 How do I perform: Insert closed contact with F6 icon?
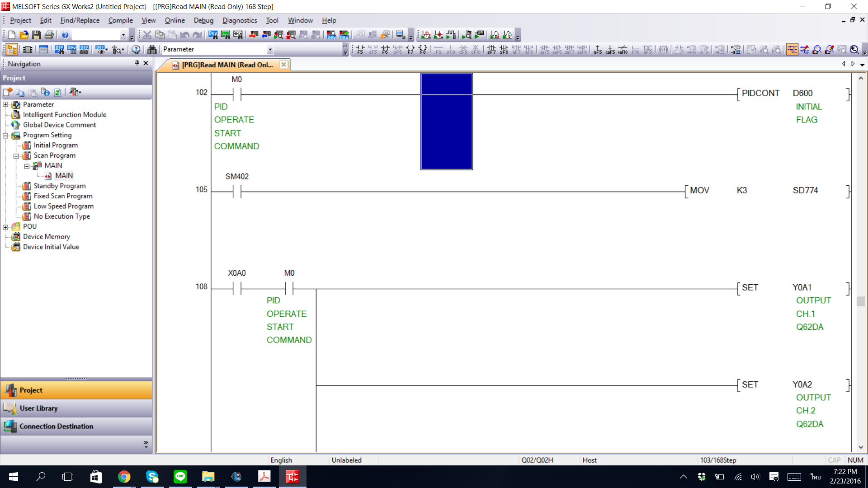[x=385, y=49]
